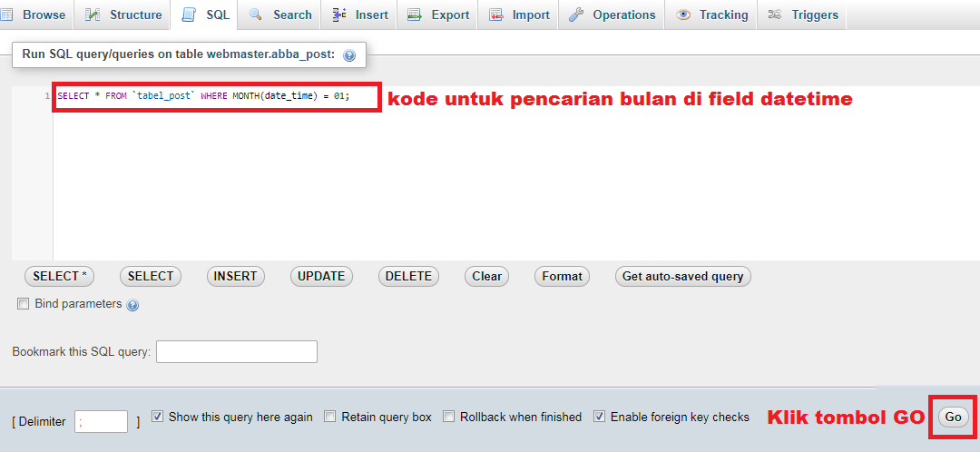This screenshot has height=452, width=980.
Task: Uncheck Show this query here again
Action: pyautogui.click(x=158, y=417)
